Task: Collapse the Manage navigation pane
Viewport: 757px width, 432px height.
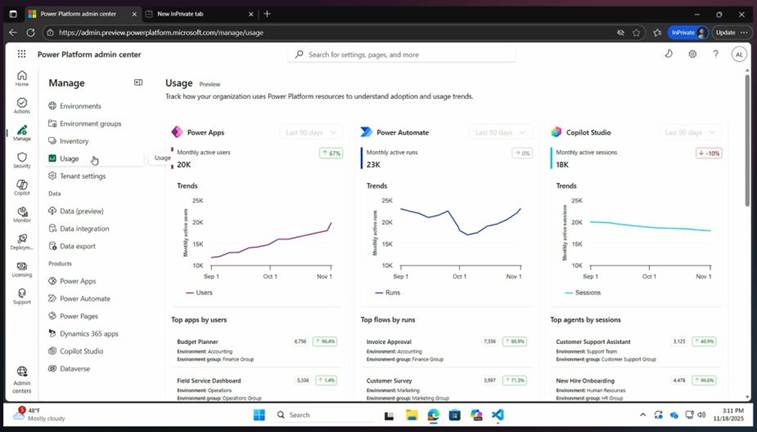Action: (x=138, y=83)
